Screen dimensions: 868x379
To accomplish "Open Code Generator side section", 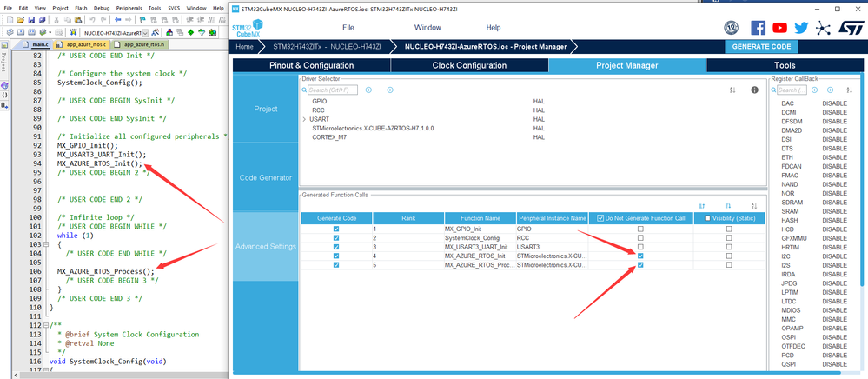I will point(266,178).
